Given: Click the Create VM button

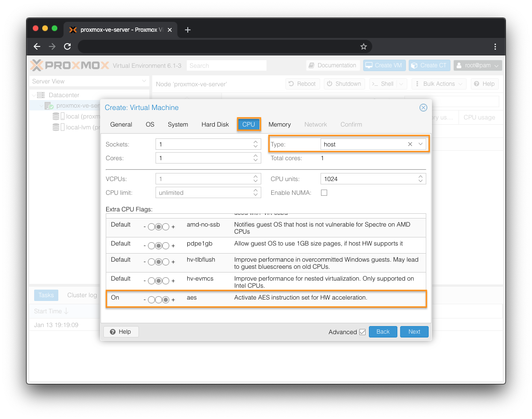Looking at the screenshot, I should pyautogui.click(x=385, y=65).
